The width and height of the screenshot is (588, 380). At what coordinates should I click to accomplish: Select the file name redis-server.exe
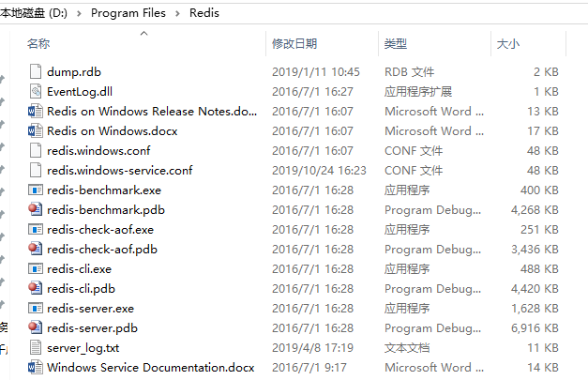pyautogui.click(x=90, y=309)
